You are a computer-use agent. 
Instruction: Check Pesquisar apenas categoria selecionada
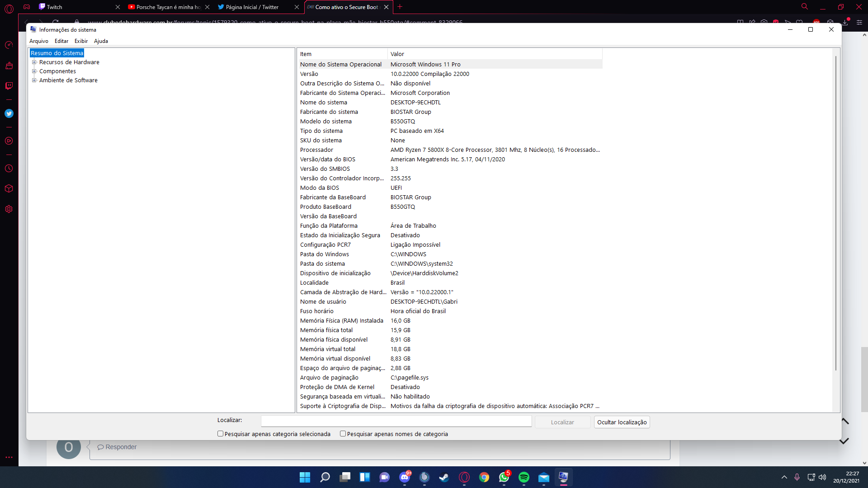tap(220, 434)
